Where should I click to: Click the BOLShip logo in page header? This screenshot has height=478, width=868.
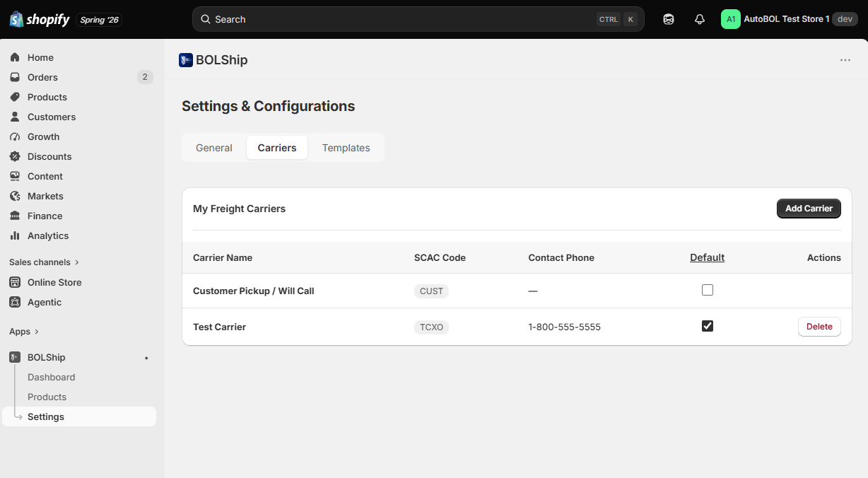pos(186,60)
